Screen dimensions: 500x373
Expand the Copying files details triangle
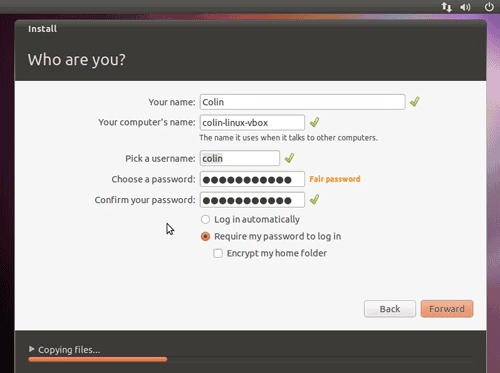coord(32,349)
